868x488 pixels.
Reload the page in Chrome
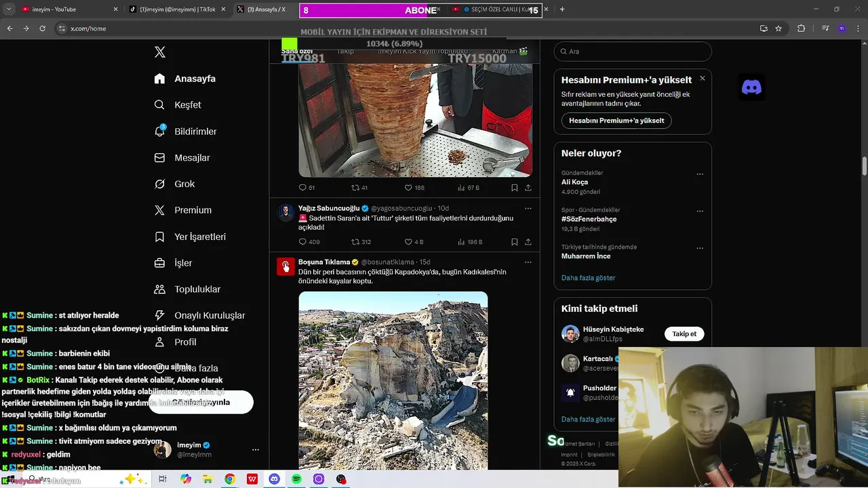click(42, 28)
